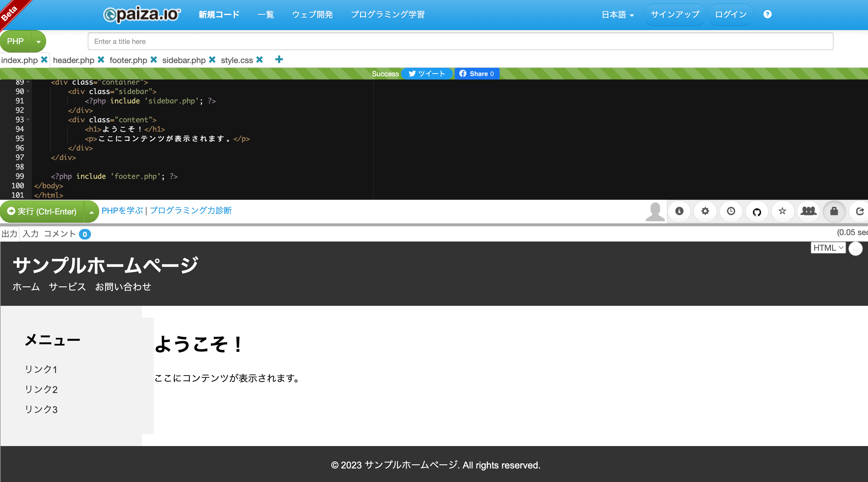The height and width of the screenshot is (482, 868).
Task: Open the settings gear icon
Action: 705,211
